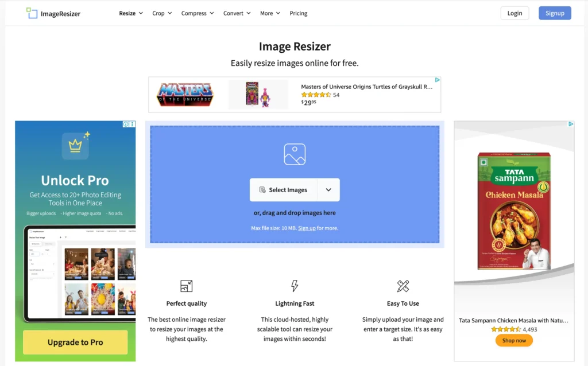This screenshot has width=588, height=366.
Task: Click the Easy To Use pencil-ruler icon
Action: coord(403,286)
